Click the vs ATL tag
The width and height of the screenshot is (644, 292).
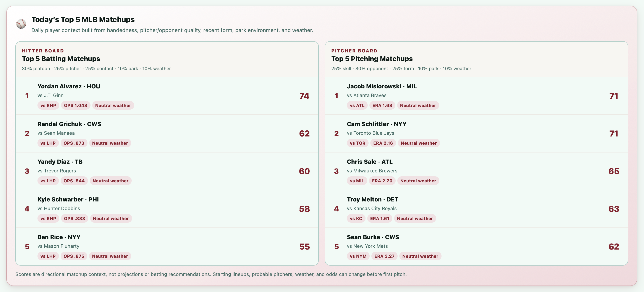(x=357, y=105)
